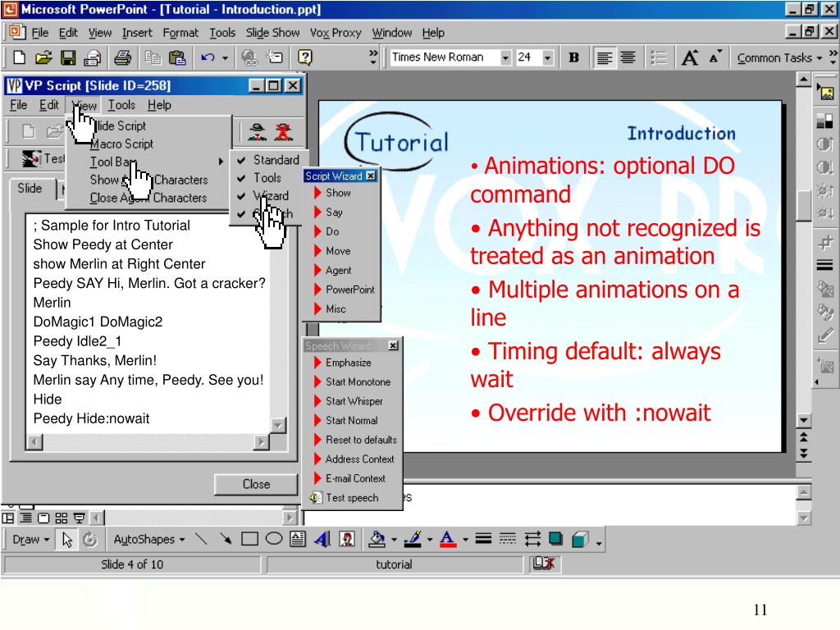Image resolution: width=840 pixels, height=630 pixels.
Task: Open the Undo history dropdown arrow
Action: point(225,58)
